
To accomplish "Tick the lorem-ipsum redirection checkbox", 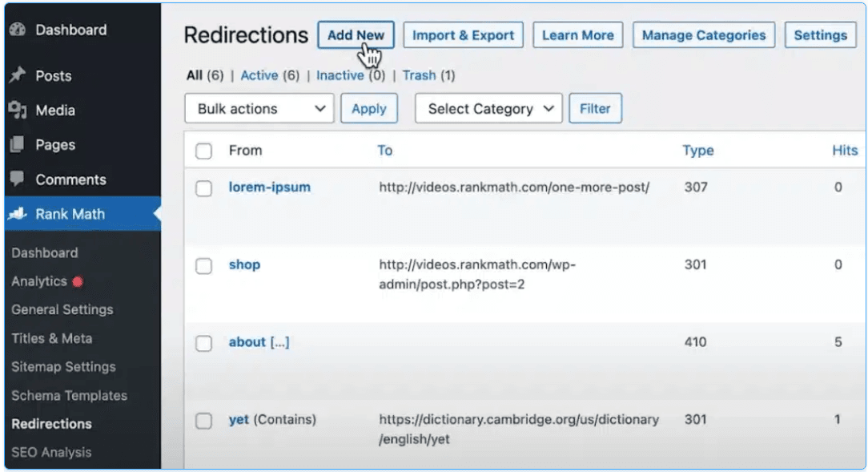I will [x=203, y=188].
